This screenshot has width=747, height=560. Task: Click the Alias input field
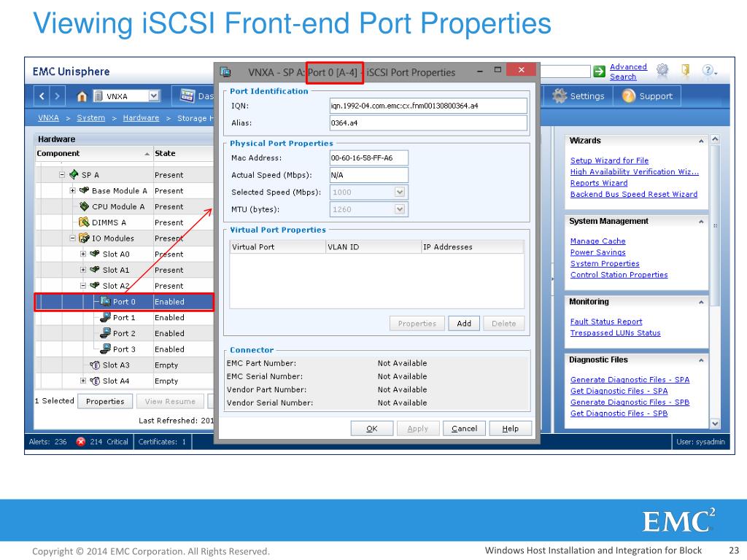point(428,122)
